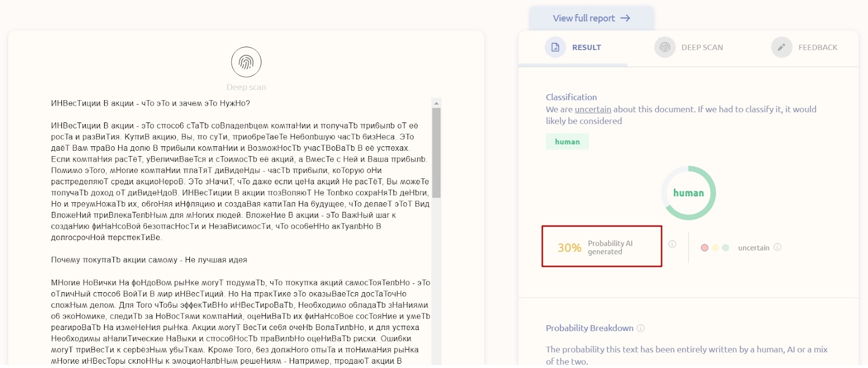The image size is (868, 368).
Task: Click the 30% Probability AI generated box
Action: tap(602, 247)
